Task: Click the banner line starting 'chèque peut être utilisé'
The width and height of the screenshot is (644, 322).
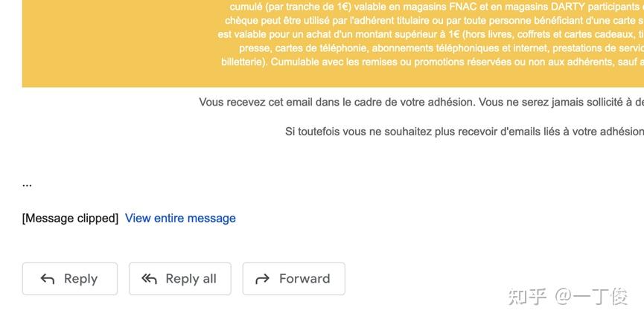Action: pos(433,20)
